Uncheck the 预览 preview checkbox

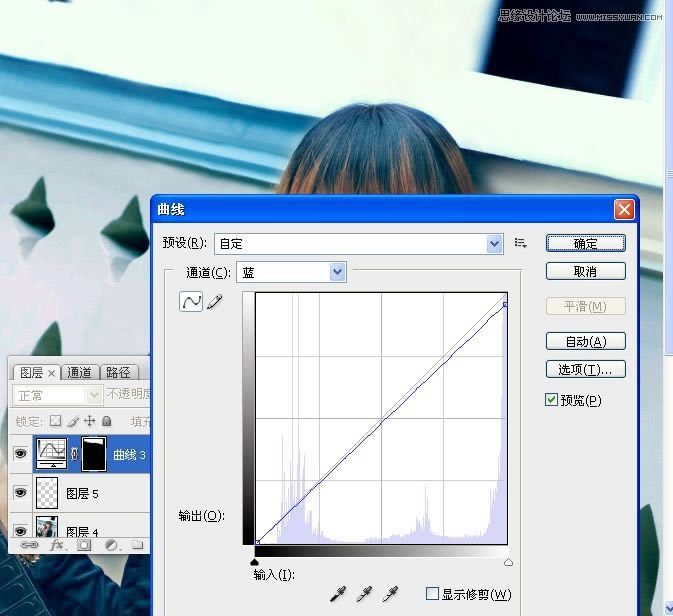(x=552, y=400)
